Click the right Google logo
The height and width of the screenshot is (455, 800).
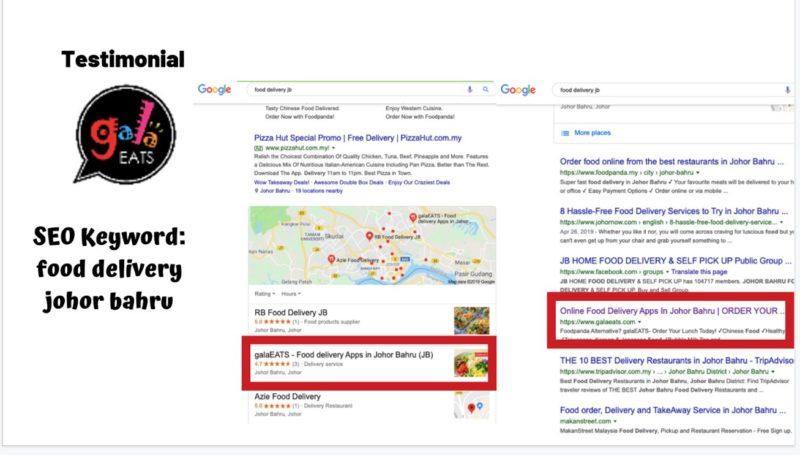pyautogui.click(x=518, y=90)
